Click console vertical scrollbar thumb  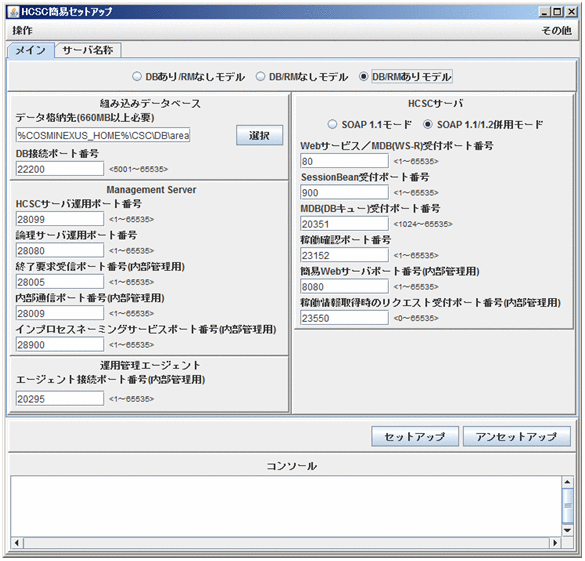(567, 506)
